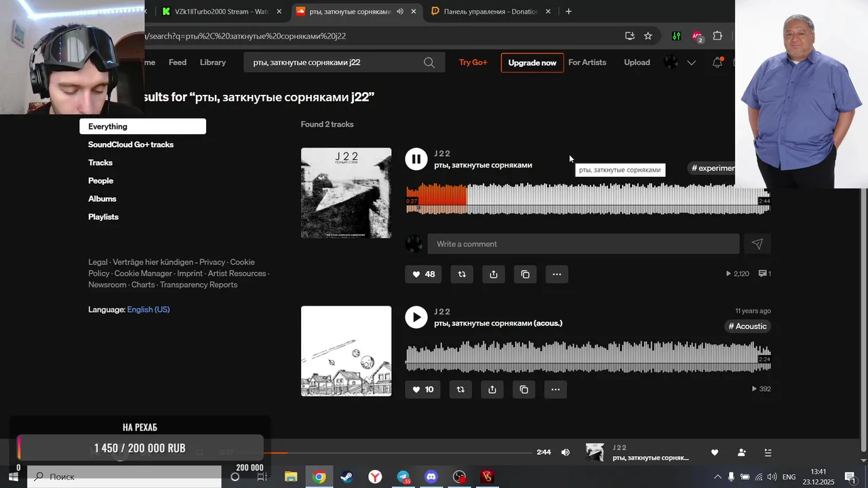868x488 pixels.
Task: Like the acoustic track with 10 likes
Action: (422, 390)
